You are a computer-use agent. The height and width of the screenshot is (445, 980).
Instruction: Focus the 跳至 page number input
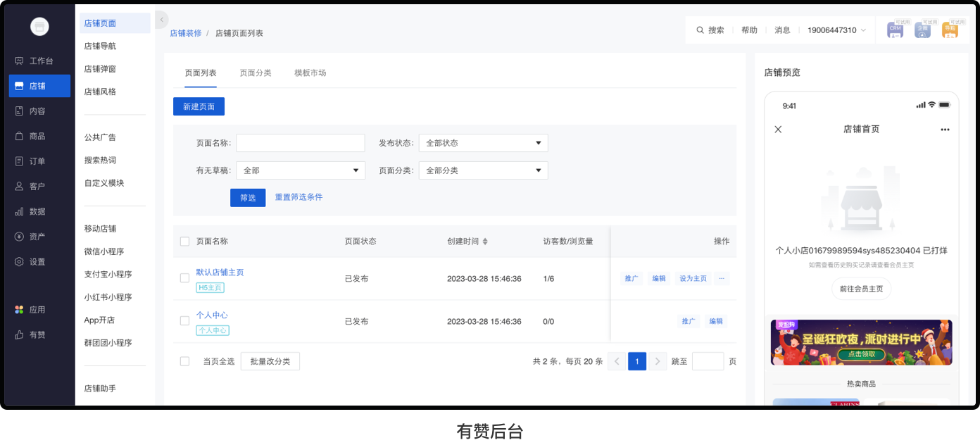tap(708, 361)
